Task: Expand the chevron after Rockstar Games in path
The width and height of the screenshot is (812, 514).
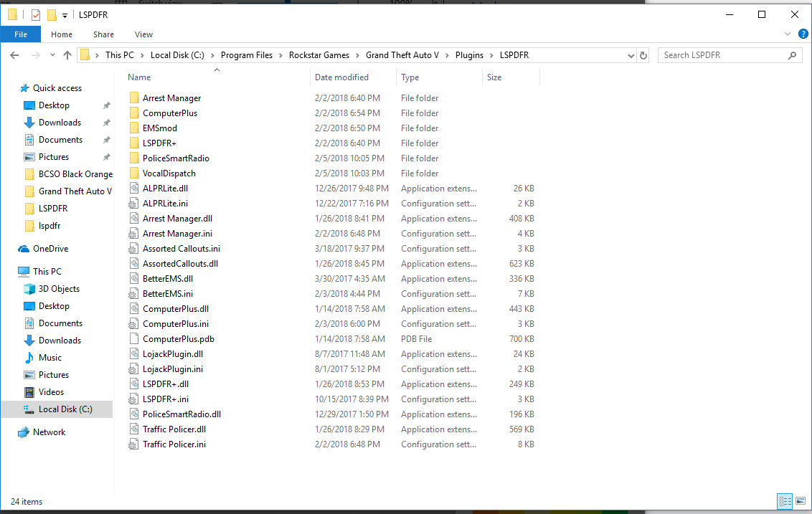Action: (x=357, y=55)
